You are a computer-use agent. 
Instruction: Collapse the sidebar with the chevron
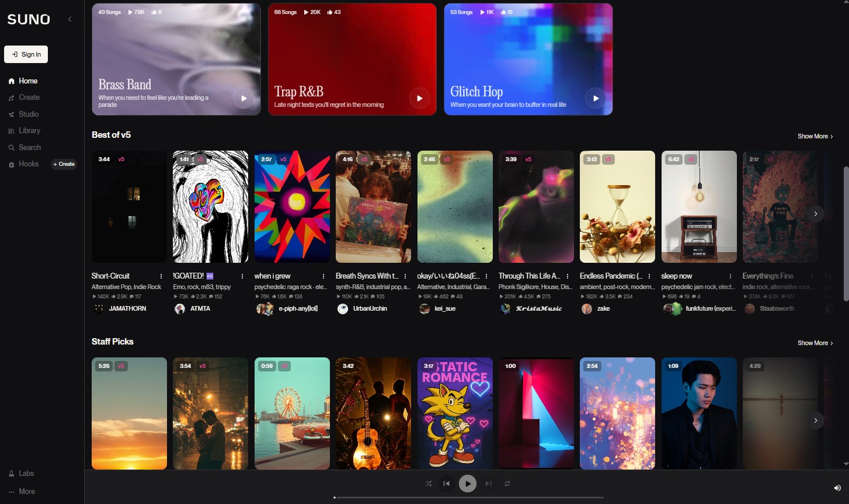70,19
